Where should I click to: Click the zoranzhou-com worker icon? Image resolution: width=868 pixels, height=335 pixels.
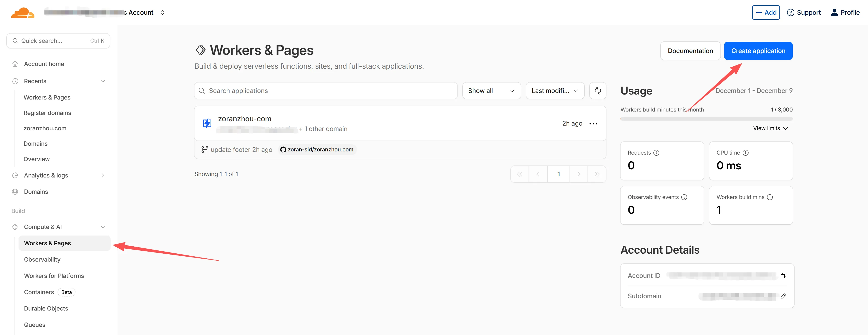(207, 123)
